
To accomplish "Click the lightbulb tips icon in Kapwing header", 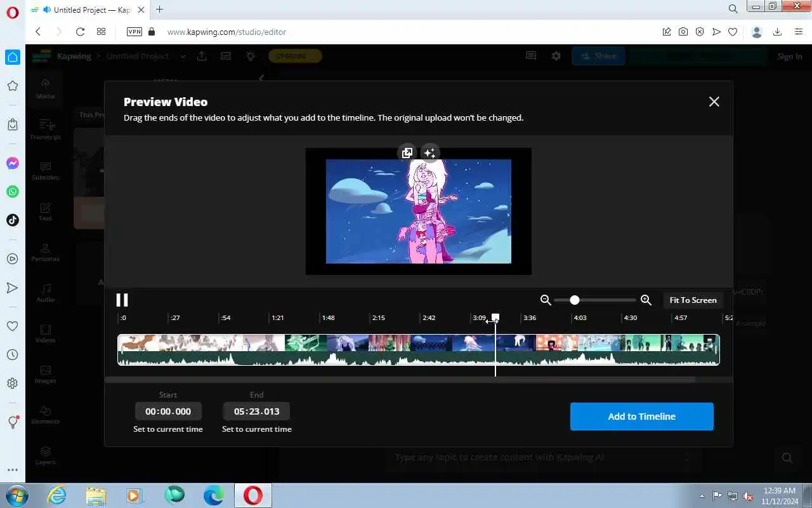I will click(251, 56).
